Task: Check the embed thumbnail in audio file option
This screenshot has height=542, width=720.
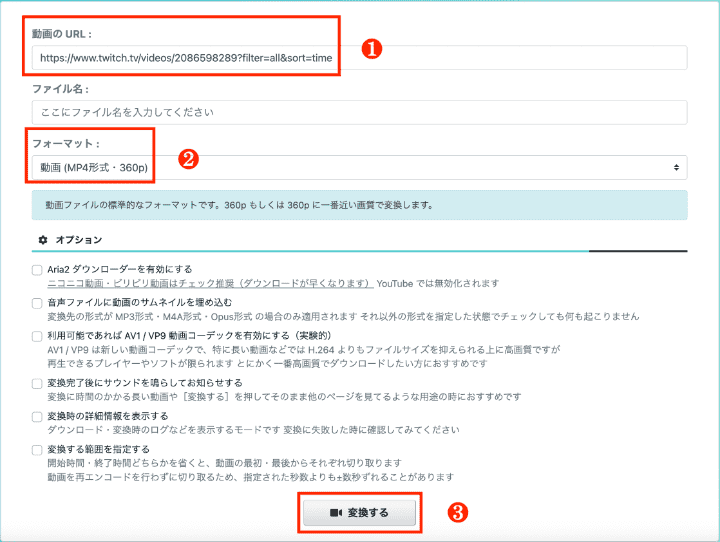Action: [x=37, y=302]
